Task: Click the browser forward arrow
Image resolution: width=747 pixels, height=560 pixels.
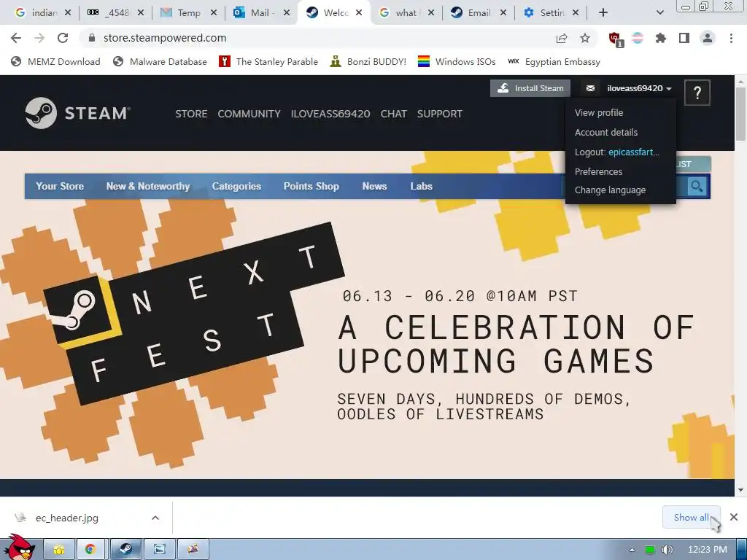Action: click(39, 38)
